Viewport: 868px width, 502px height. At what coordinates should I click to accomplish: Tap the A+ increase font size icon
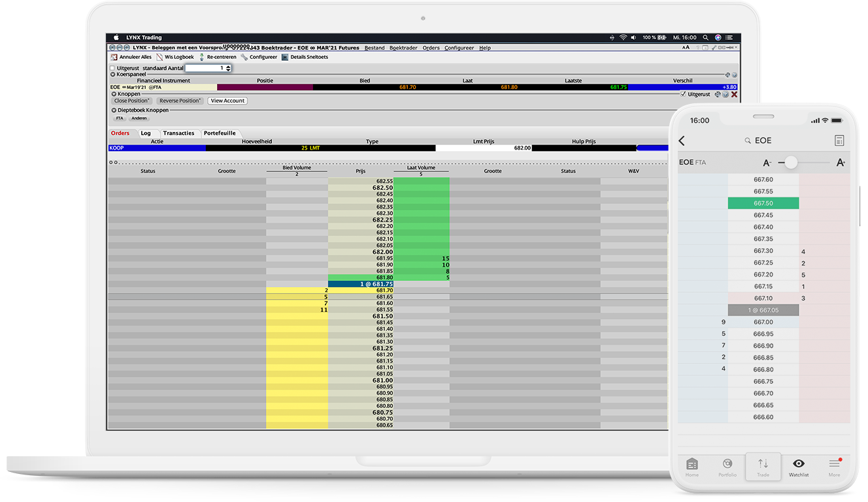tap(841, 163)
